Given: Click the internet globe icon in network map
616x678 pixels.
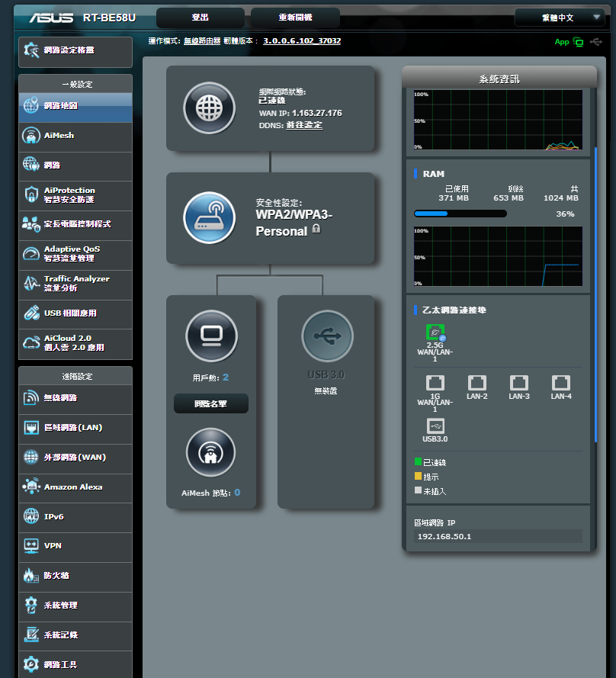Looking at the screenshot, I should [209, 108].
